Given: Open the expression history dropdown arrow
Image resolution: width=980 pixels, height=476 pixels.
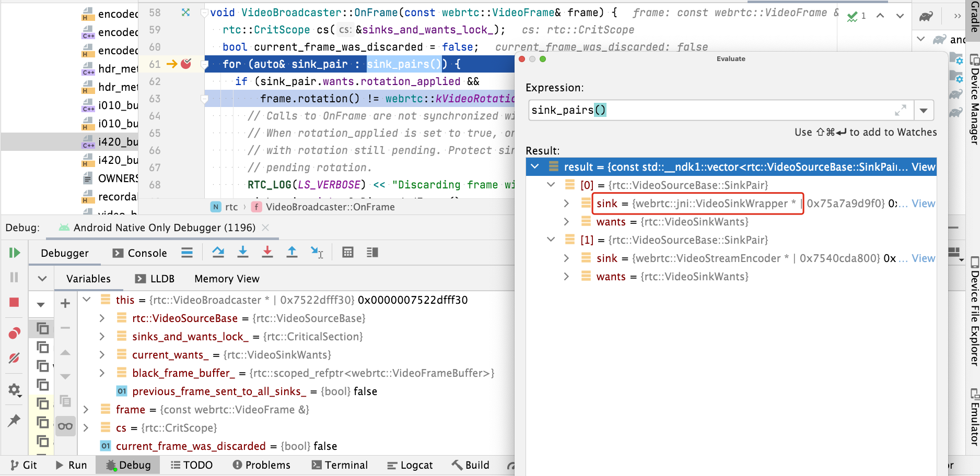Looking at the screenshot, I should click(x=924, y=111).
